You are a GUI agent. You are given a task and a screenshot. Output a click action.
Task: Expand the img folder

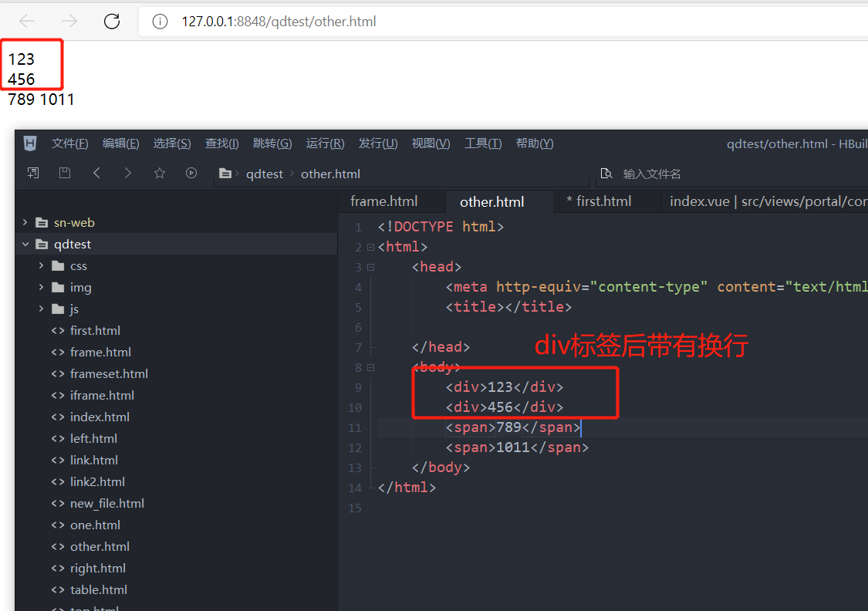pyautogui.click(x=41, y=287)
